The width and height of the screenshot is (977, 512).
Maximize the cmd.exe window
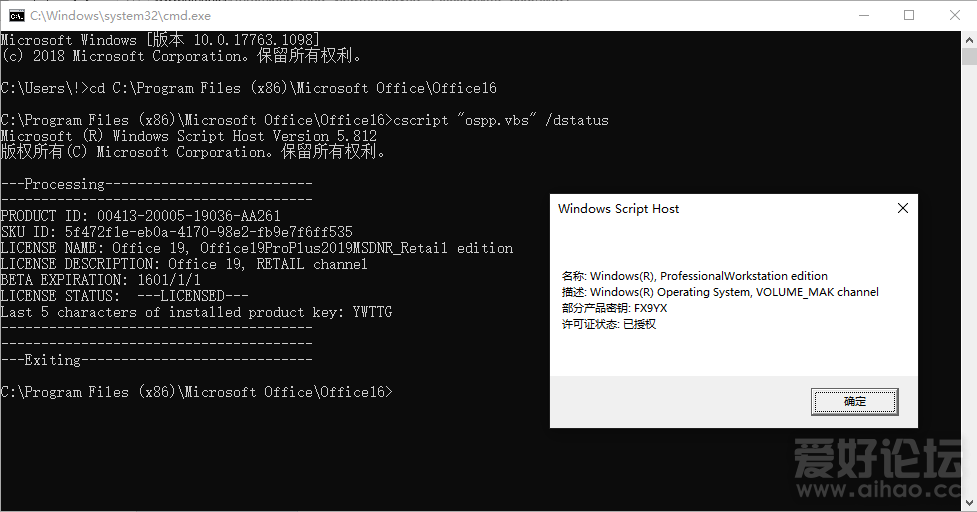coord(909,16)
